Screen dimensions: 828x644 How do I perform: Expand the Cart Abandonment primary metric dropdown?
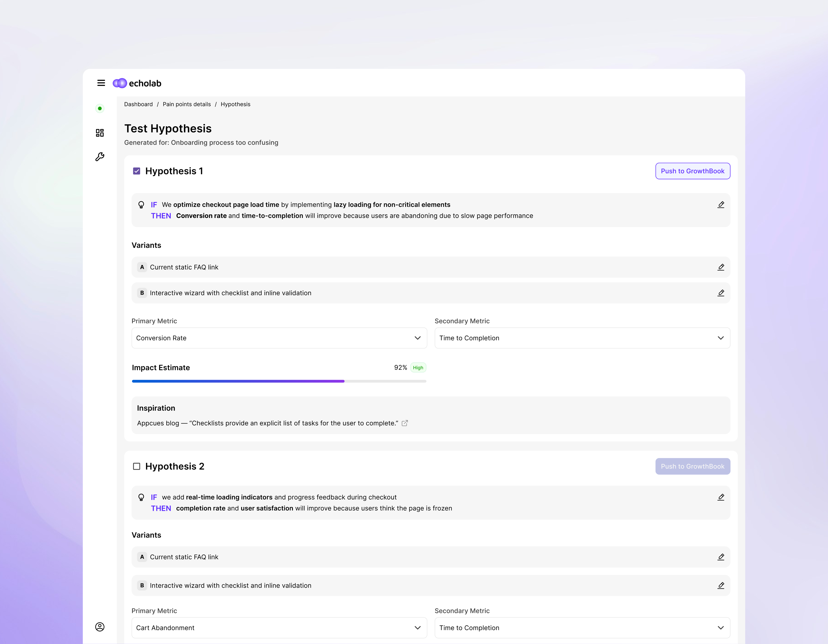[279, 628]
